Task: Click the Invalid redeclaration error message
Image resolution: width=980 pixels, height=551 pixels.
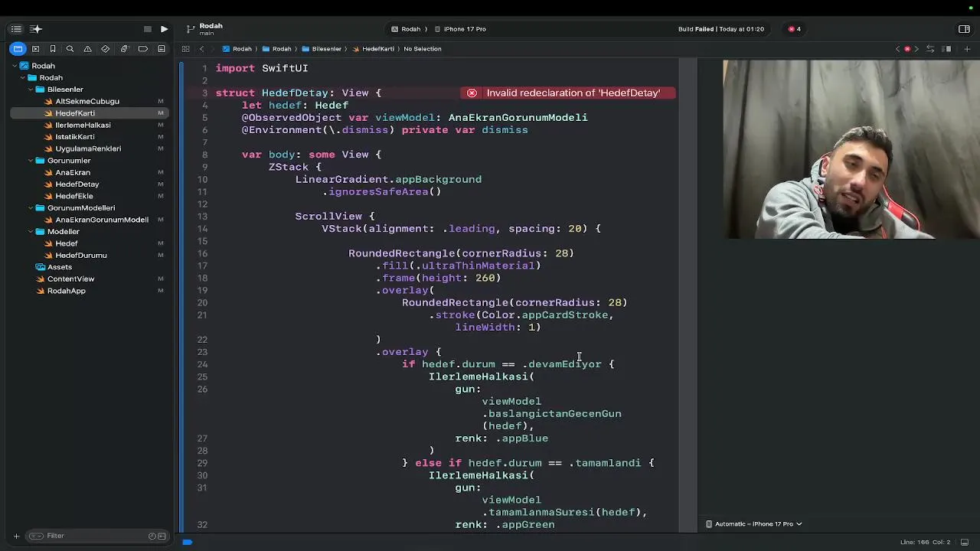Action: [573, 93]
